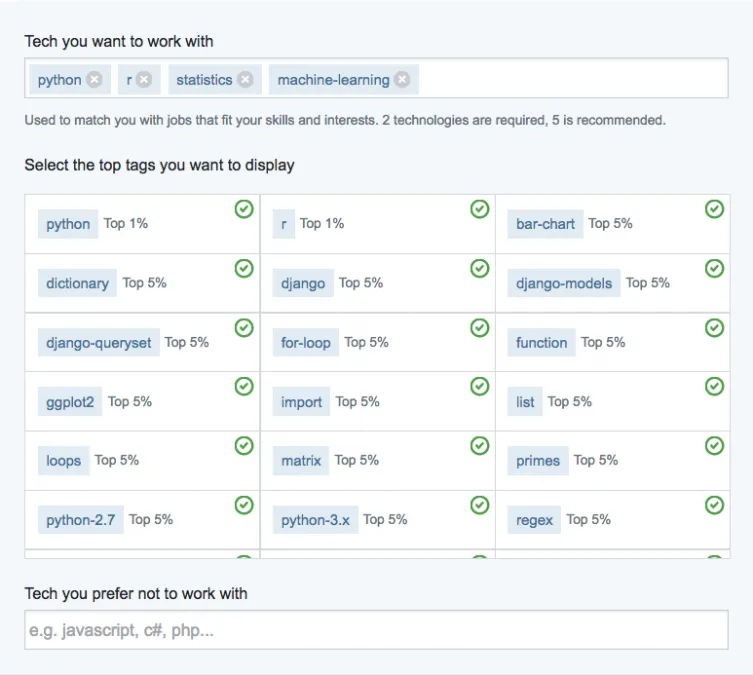Click the for-loop tag label

(x=305, y=342)
